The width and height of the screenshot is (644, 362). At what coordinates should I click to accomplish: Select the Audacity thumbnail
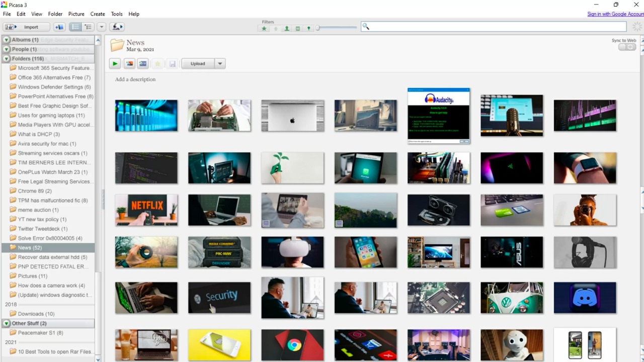point(439,116)
